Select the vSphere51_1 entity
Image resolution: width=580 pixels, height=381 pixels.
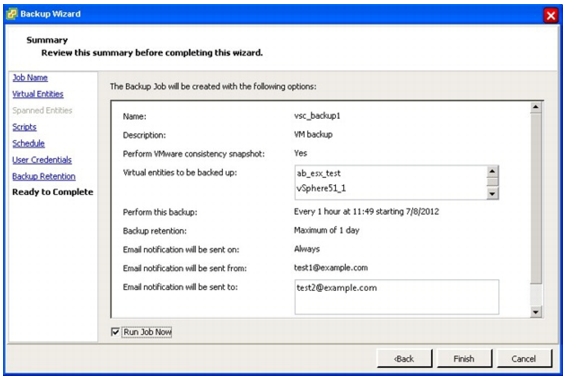click(321, 188)
